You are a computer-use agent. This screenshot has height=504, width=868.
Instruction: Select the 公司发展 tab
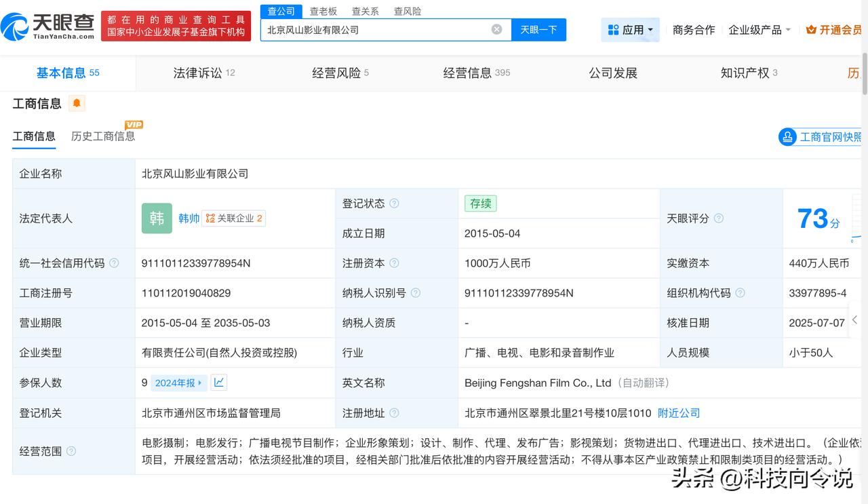[613, 73]
